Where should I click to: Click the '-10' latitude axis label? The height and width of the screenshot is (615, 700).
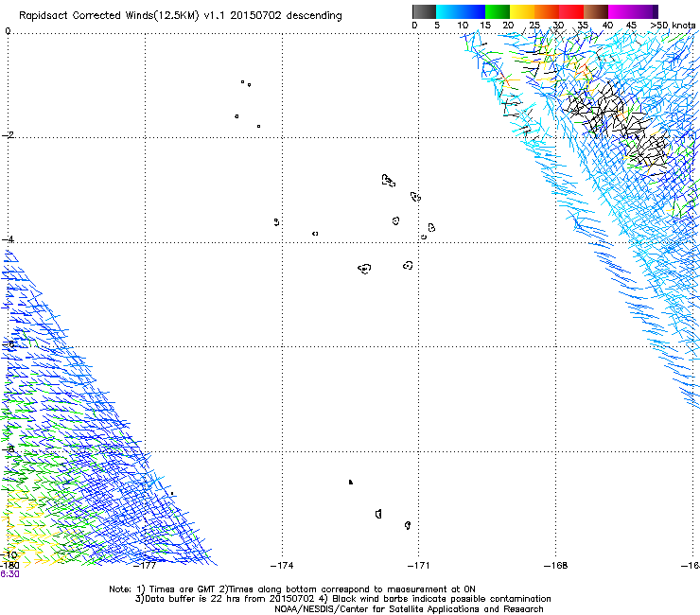click(9, 554)
